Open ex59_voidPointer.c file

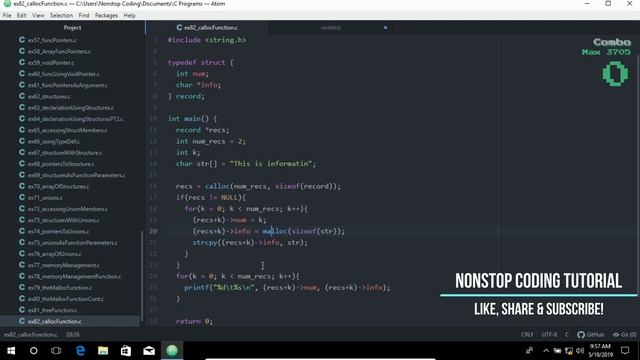click(51, 62)
